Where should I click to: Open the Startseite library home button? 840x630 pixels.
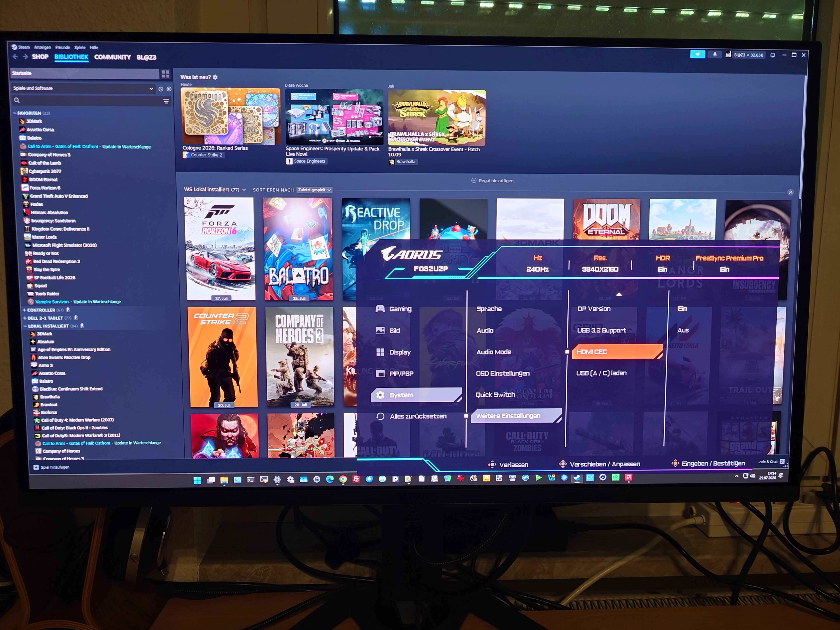pos(84,73)
